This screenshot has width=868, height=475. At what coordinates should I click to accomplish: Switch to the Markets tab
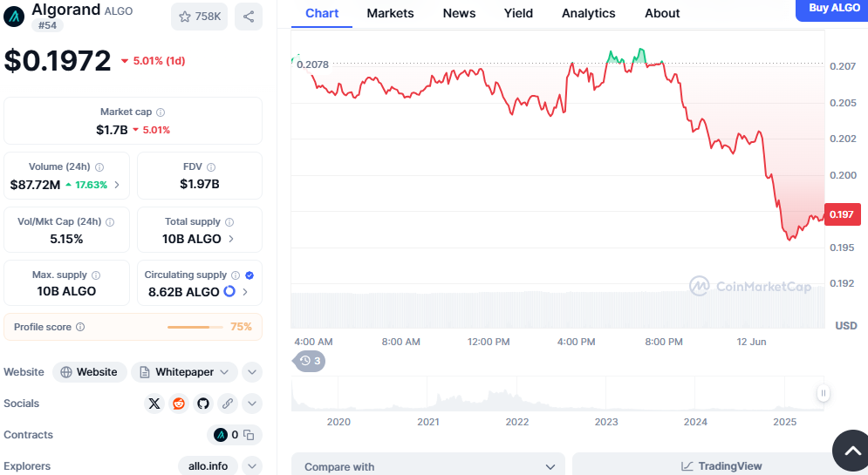(390, 13)
